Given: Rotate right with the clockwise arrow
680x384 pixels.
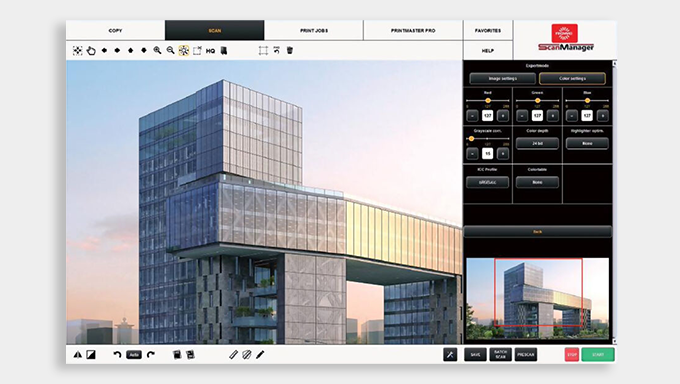Looking at the screenshot, I should (x=150, y=354).
